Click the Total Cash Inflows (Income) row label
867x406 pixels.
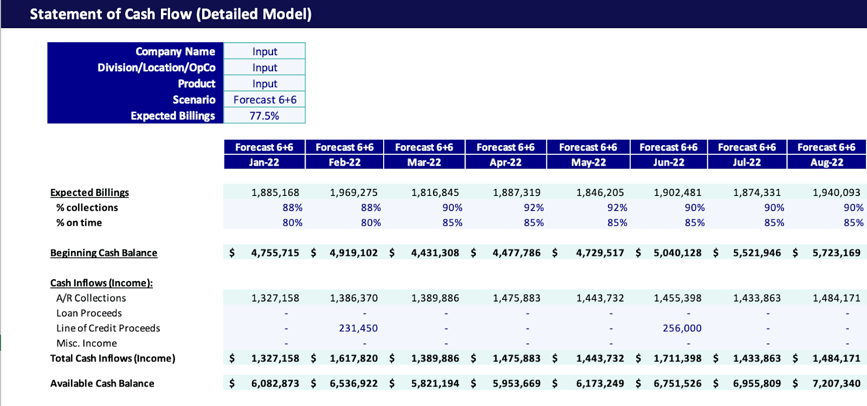tap(112, 358)
